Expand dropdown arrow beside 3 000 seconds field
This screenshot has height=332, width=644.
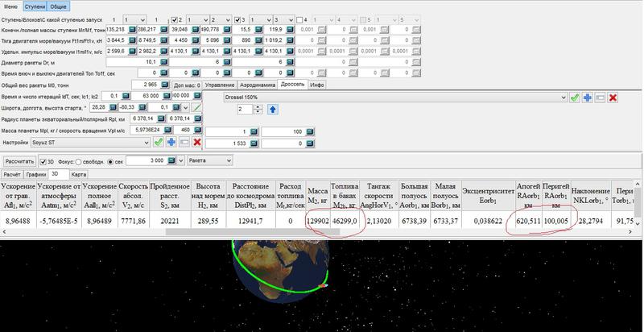pos(181,160)
